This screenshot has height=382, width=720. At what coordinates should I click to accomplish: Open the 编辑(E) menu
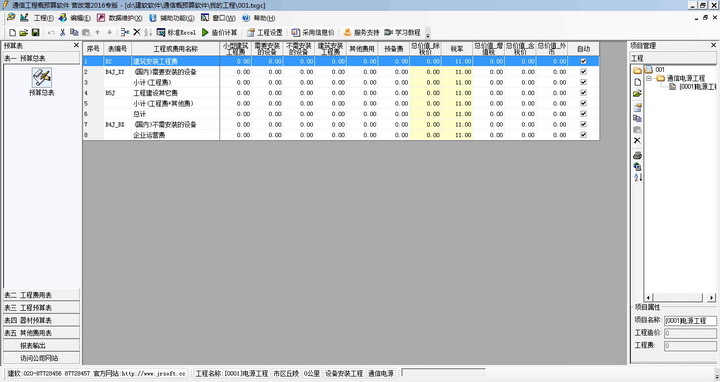click(80, 18)
